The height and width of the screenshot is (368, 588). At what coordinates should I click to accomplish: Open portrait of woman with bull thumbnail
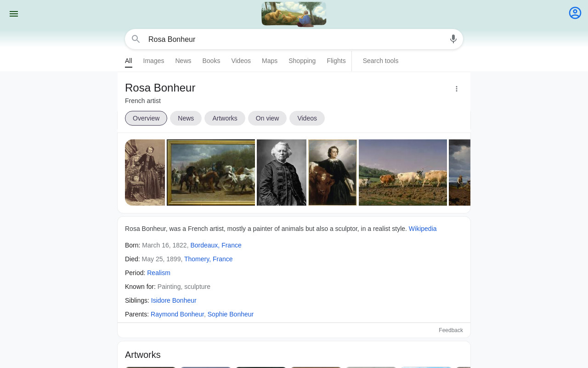point(333,172)
